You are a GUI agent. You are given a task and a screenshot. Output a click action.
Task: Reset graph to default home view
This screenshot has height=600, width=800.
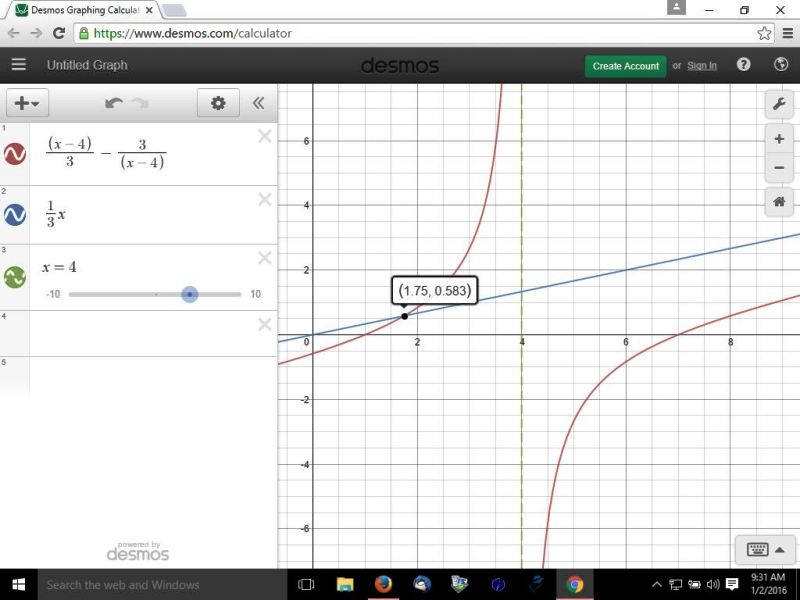click(x=779, y=202)
